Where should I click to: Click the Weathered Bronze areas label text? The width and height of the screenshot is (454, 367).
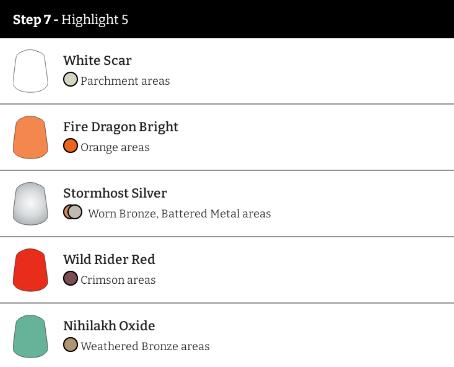point(145,346)
